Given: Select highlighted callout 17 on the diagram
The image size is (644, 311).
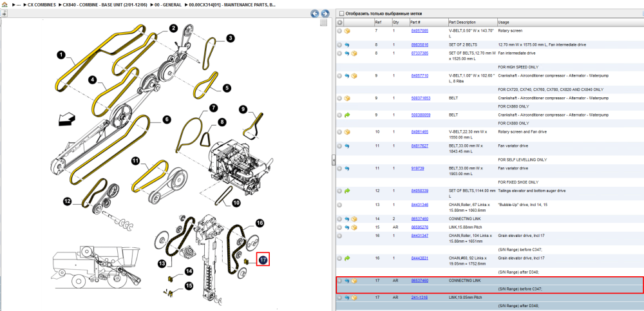Looking at the screenshot, I should pyautogui.click(x=263, y=259).
